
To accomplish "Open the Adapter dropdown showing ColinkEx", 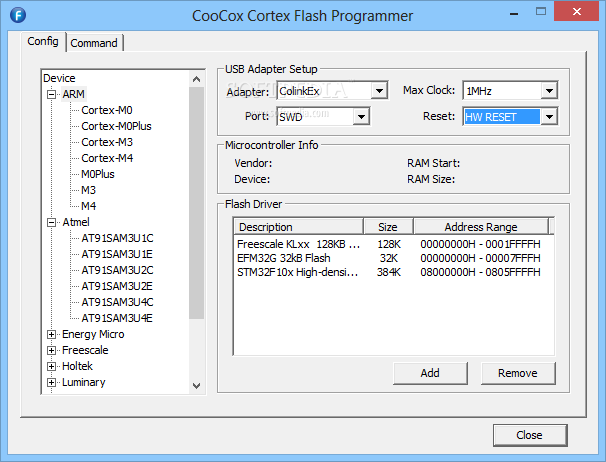I will (379, 91).
